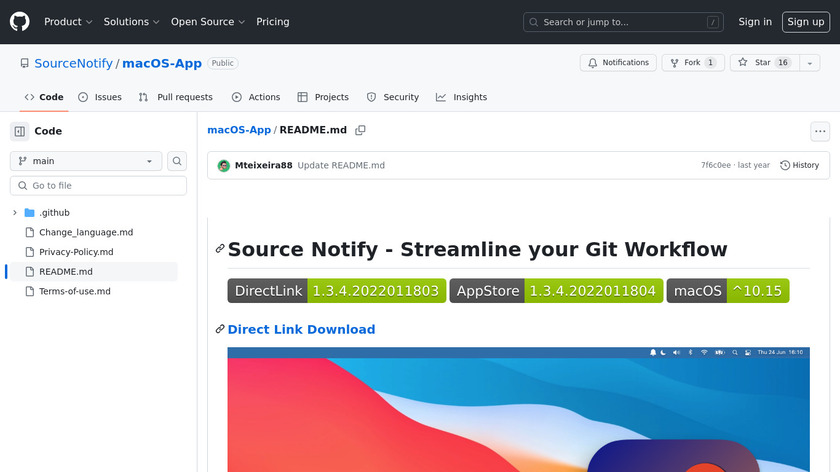Collapse the file tree side panel
Screen dimensions: 840x472
pyautogui.click(x=20, y=131)
